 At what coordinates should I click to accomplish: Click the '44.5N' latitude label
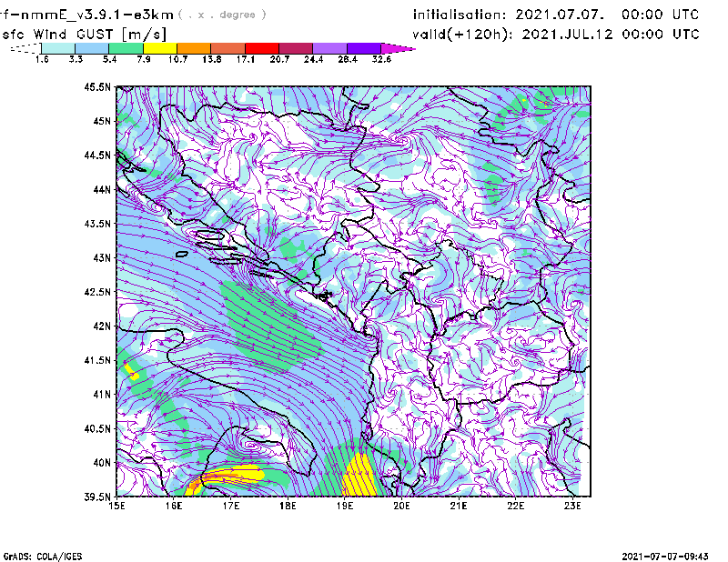click(97, 155)
